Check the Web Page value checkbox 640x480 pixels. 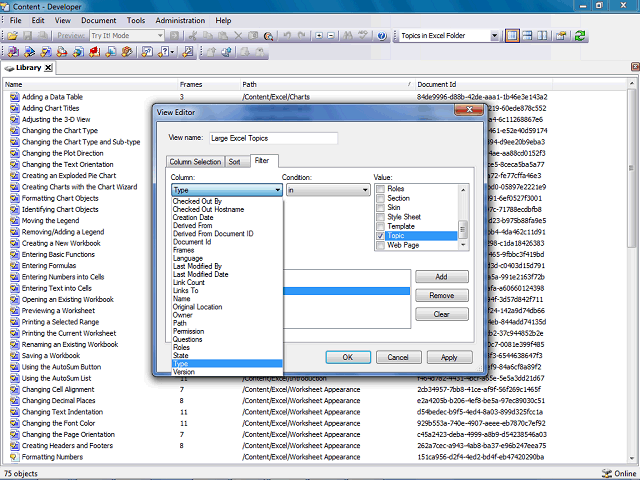click(x=380, y=245)
